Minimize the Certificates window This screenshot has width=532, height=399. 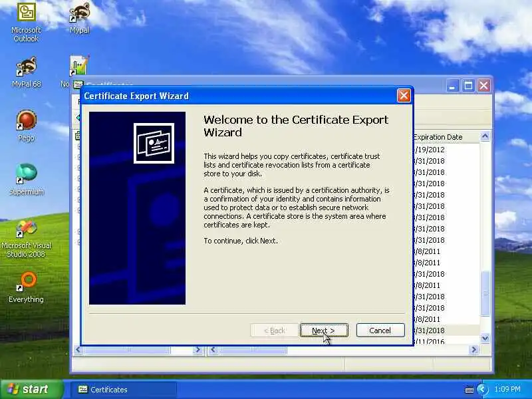452,86
